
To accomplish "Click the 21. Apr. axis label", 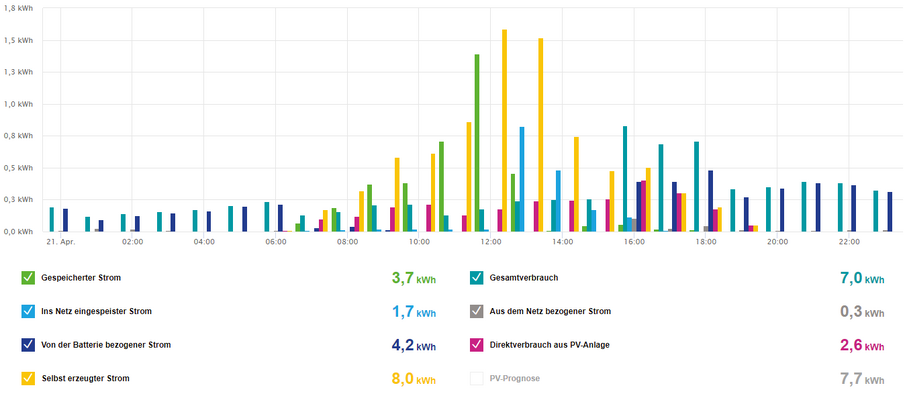I will 61,242.
